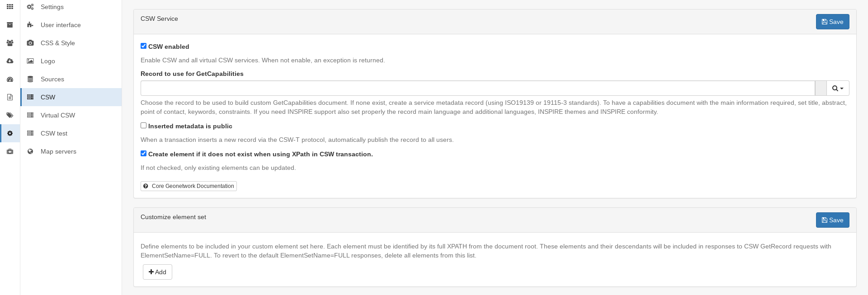Click the cloud download harvesting icon

coord(10,61)
